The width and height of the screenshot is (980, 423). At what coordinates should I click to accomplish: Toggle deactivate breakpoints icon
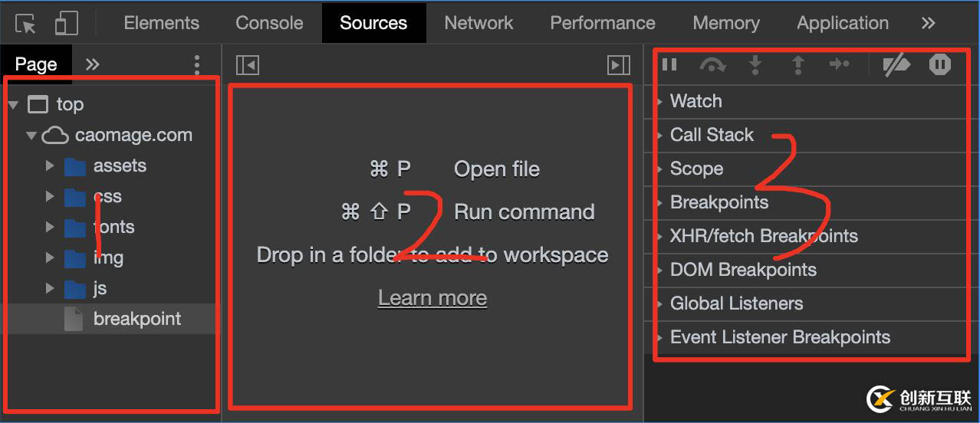click(x=896, y=65)
